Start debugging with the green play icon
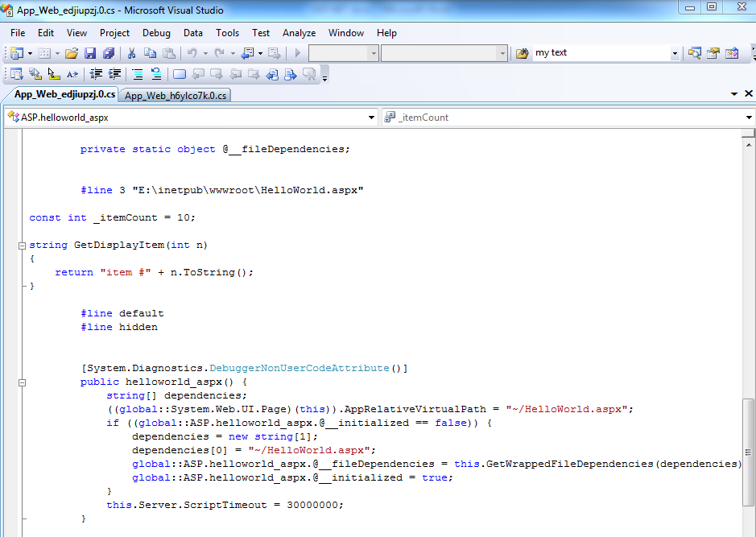This screenshot has height=537, width=756. tap(298, 53)
